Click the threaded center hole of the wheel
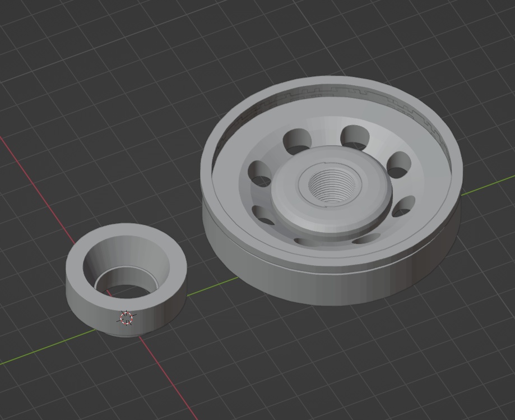Screen dimensions: 515x420 point(333,186)
